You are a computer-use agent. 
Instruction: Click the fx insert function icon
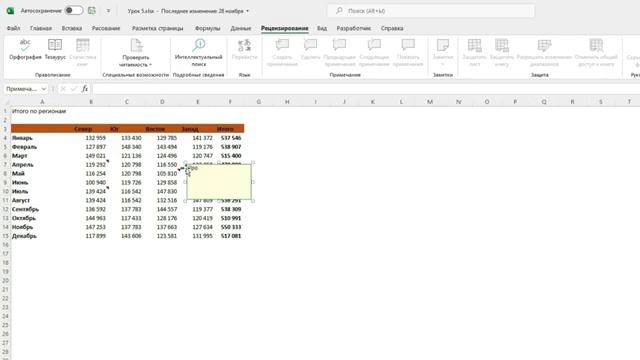point(84,89)
